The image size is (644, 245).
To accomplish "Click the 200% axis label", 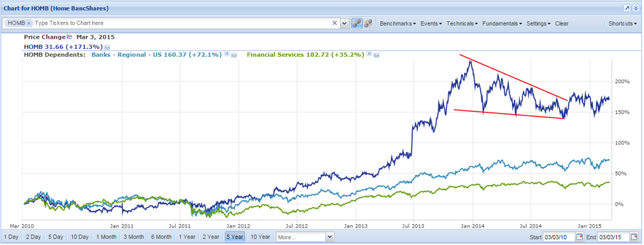I will [622, 81].
